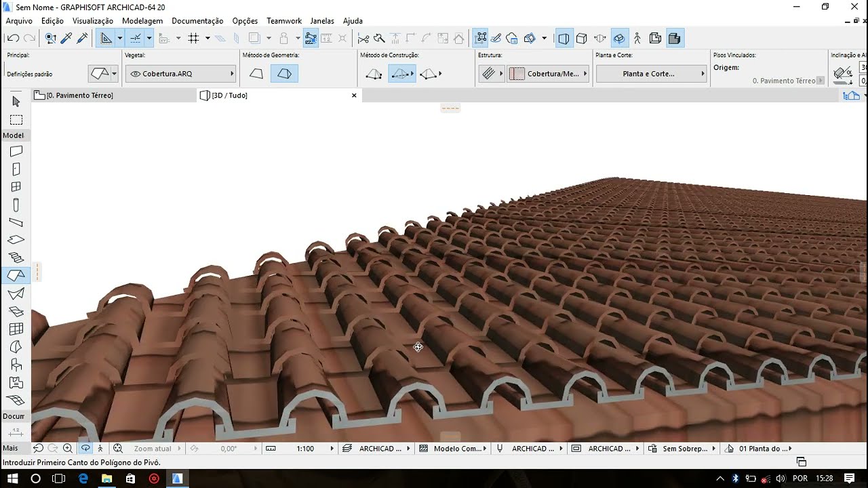Select the Shell tool in toolbox

coord(16,293)
